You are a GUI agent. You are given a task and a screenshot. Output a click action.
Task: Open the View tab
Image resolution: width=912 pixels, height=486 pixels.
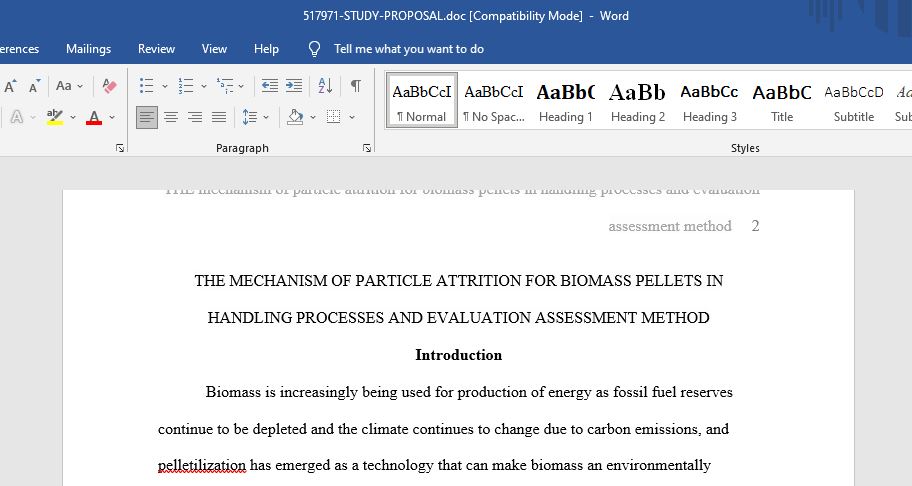click(x=214, y=49)
